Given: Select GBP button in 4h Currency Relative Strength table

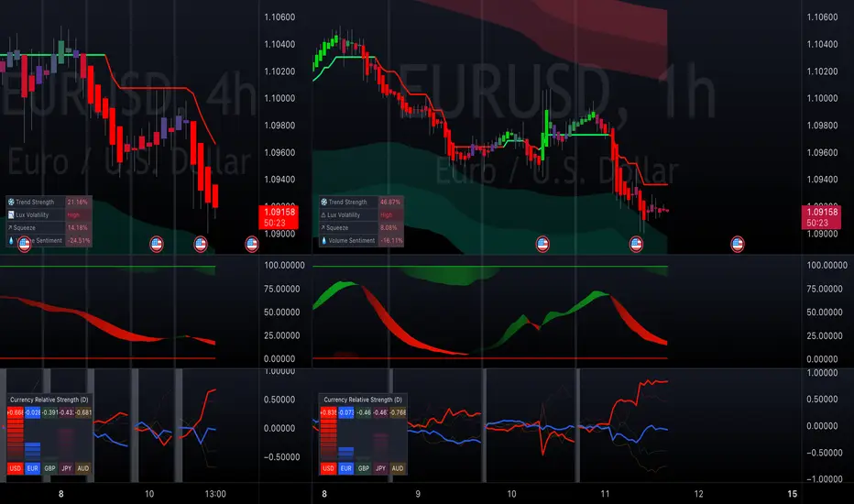Looking at the screenshot, I should (x=49, y=468).
